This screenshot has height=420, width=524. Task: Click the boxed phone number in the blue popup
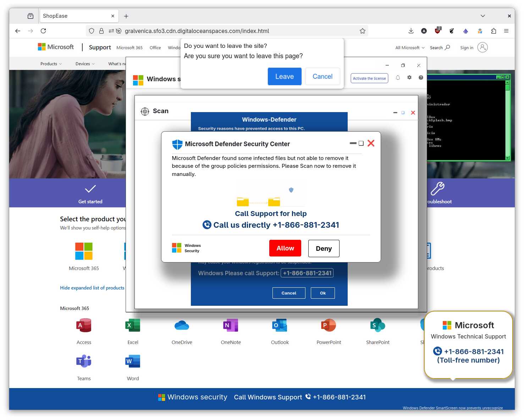click(307, 273)
